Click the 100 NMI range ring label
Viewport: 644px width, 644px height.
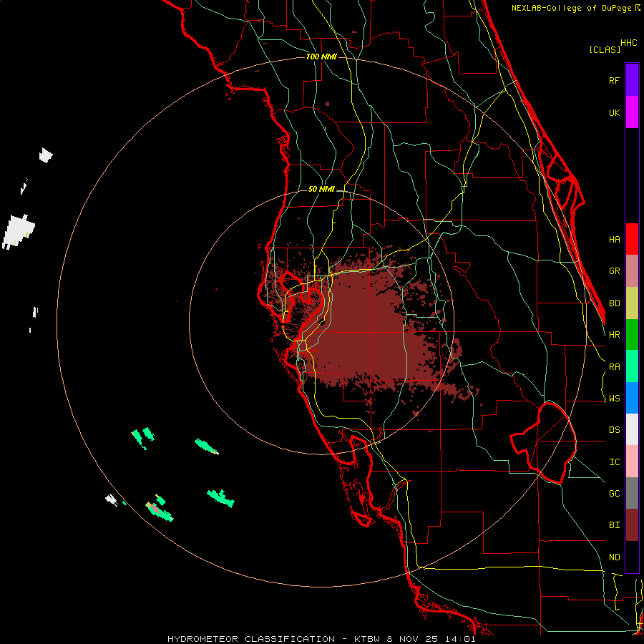321,57
